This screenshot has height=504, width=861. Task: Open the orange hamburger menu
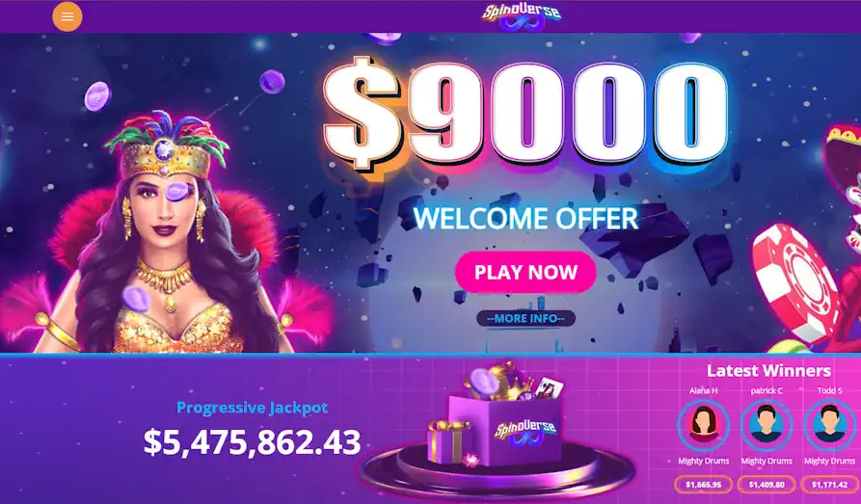click(67, 16)
